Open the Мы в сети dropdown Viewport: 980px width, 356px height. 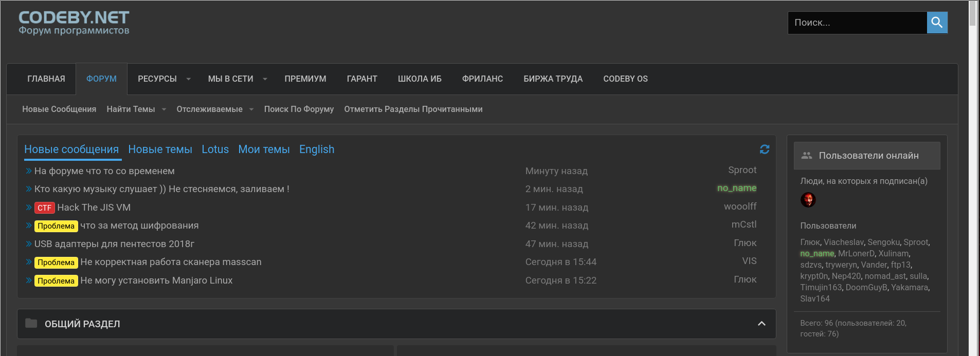(x=265, y=79)
